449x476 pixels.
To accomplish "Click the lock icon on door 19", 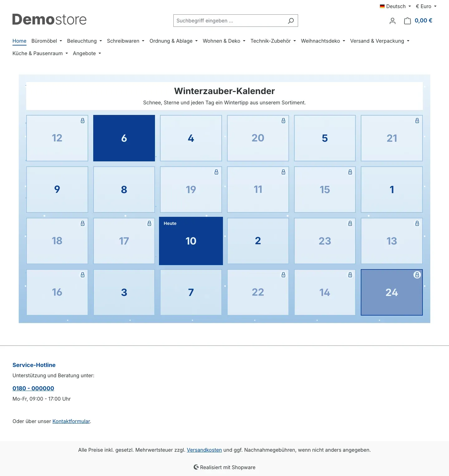I will coord(216,172).
